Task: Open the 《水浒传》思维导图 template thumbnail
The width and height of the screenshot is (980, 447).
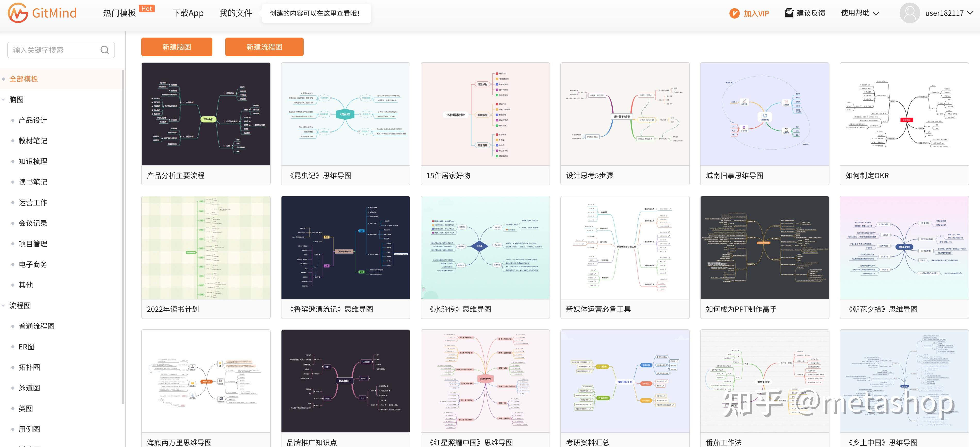Action: pyautogui.click(x=485, y=247)
